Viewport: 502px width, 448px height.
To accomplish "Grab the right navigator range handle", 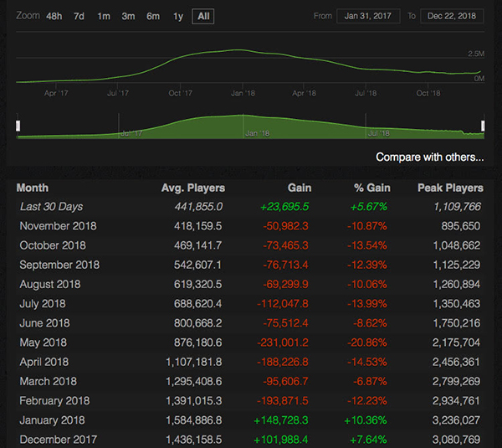I will tap(483, 126).
